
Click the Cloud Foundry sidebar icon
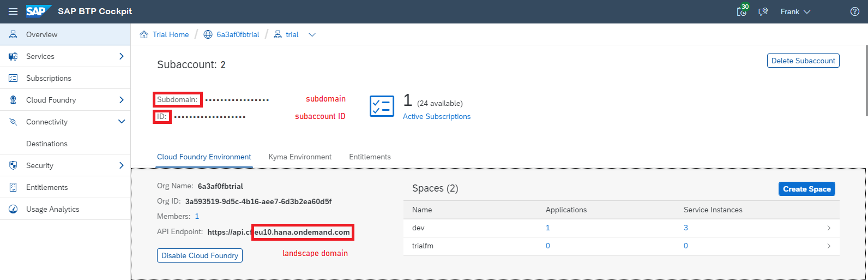[13, 100]
